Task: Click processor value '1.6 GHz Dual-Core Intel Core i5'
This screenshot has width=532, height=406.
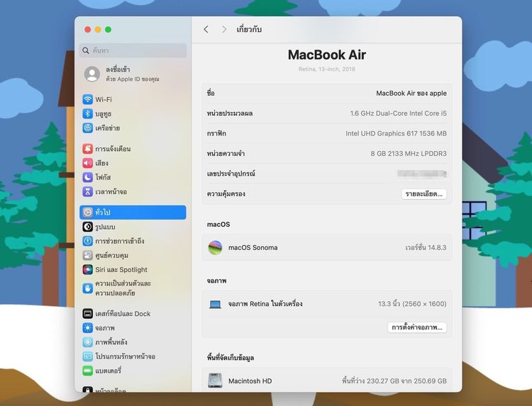Action: [x=399, y=113]
